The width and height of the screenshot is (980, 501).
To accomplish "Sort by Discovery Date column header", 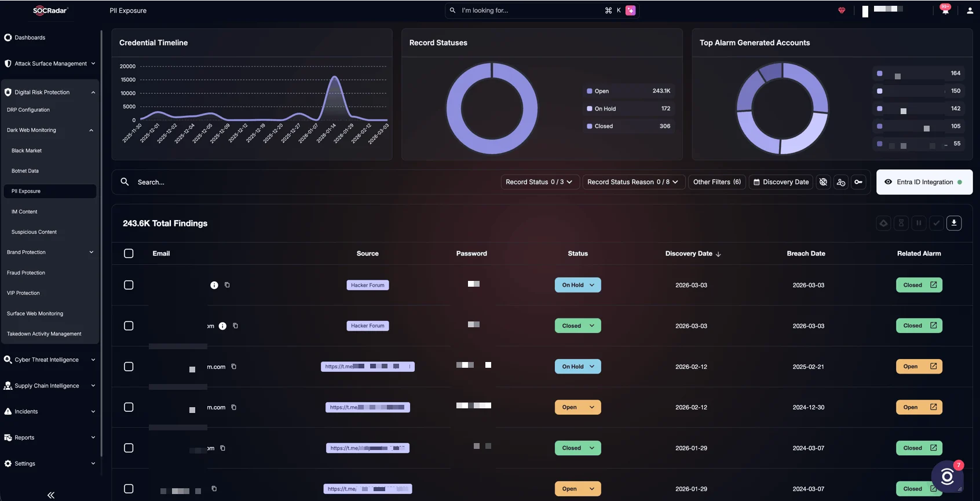I will pyautogui.click(x=693, y=254).
